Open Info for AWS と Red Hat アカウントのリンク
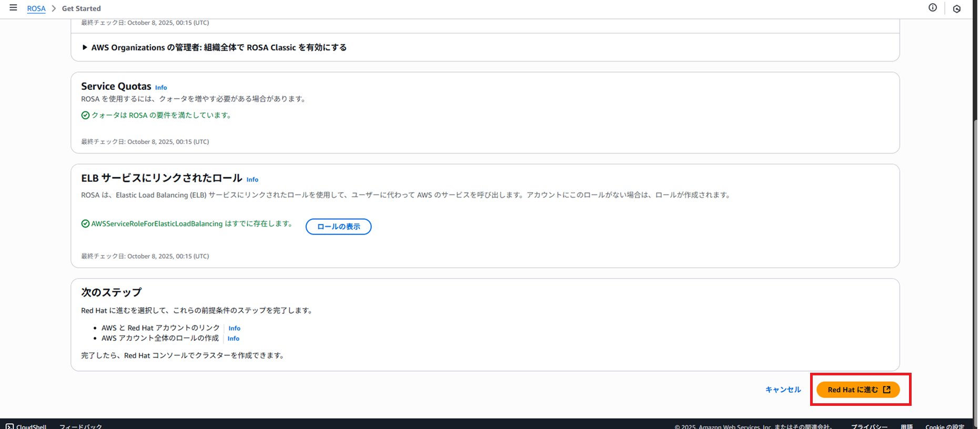 point(234,329)
